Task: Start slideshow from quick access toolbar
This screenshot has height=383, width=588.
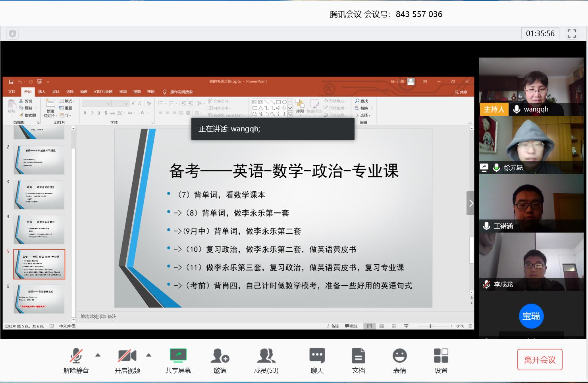Action: tap(39, 82)
